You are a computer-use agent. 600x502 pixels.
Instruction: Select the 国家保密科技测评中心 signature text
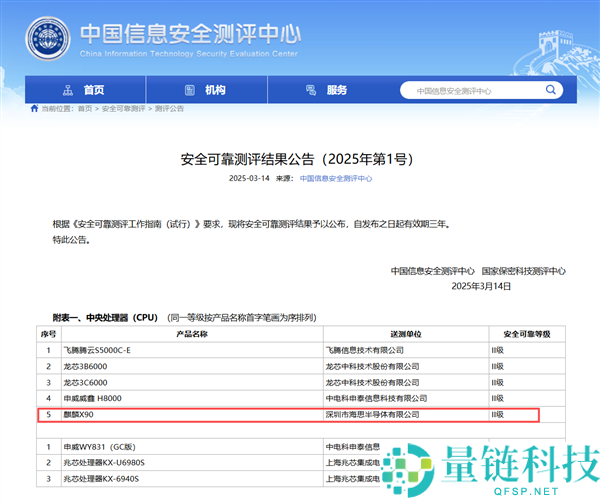tap(523, 271)
